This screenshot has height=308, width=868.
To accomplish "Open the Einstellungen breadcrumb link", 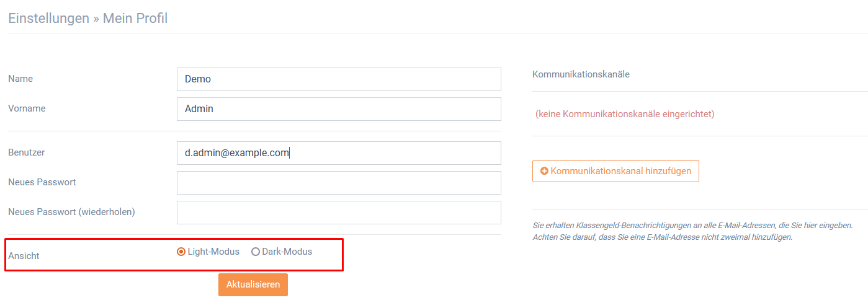I will (x=48, y=18).
